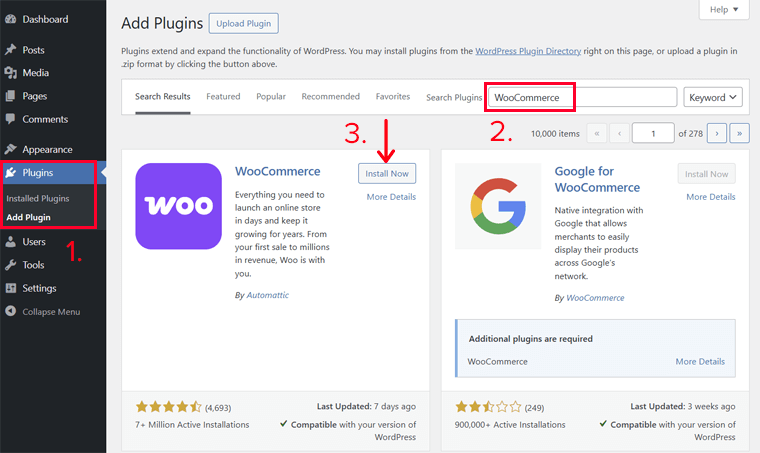Click the purple Woo plugin logo
760x453 pixels.
[178, 206]
